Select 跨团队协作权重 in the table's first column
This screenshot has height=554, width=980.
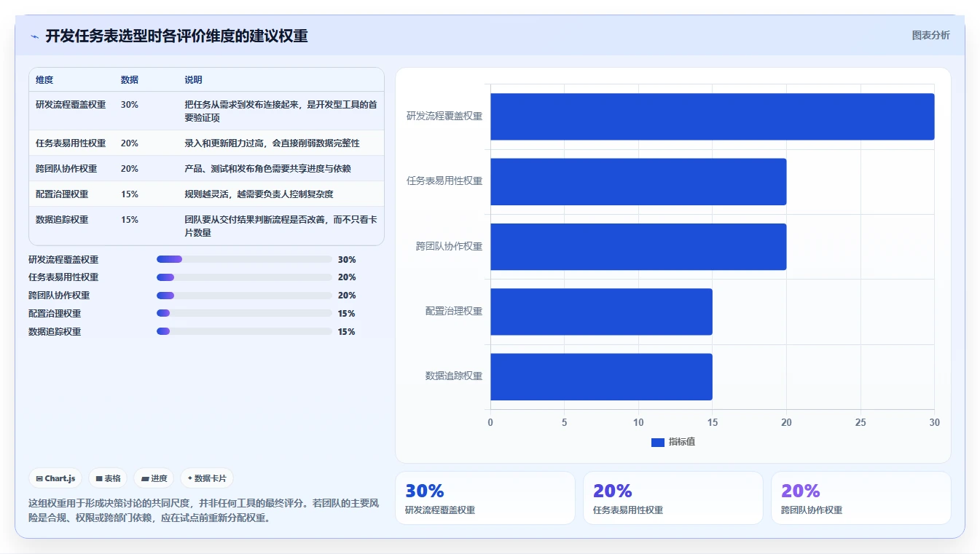[66, 169]
